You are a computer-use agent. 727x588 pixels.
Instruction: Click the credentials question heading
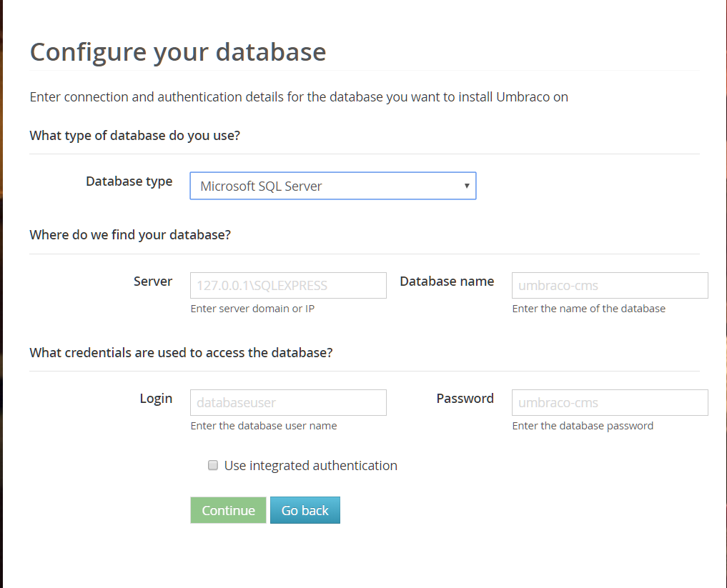182,353
